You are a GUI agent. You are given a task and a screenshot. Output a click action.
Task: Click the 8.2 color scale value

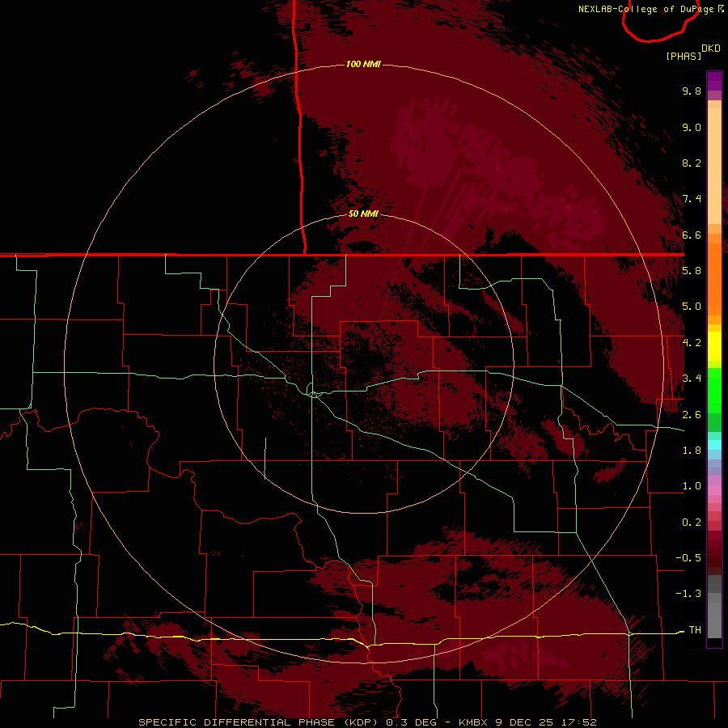(x=692, y=163)
